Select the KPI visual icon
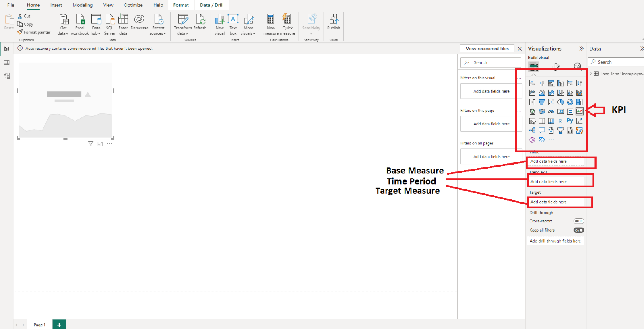Screen dimensions: 644x329 [579, 111]
